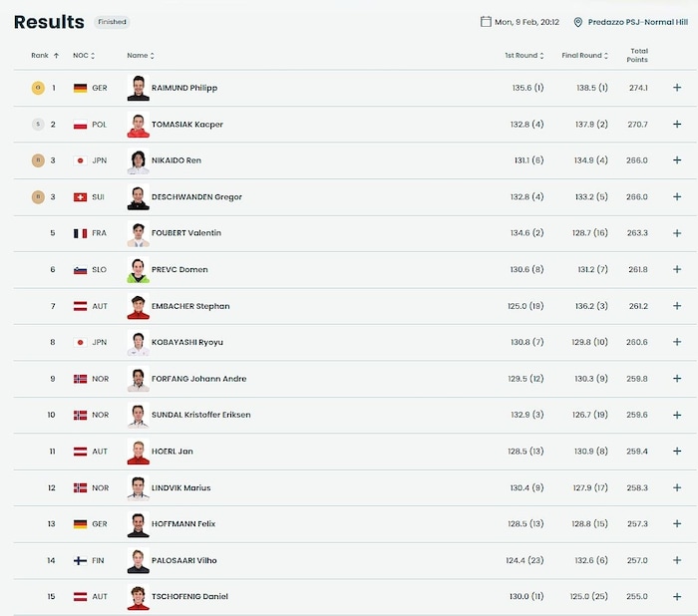Sort by Final Round column header
Image resolution: width=698 pixels, height=616 pixels.
coord(584,56)
